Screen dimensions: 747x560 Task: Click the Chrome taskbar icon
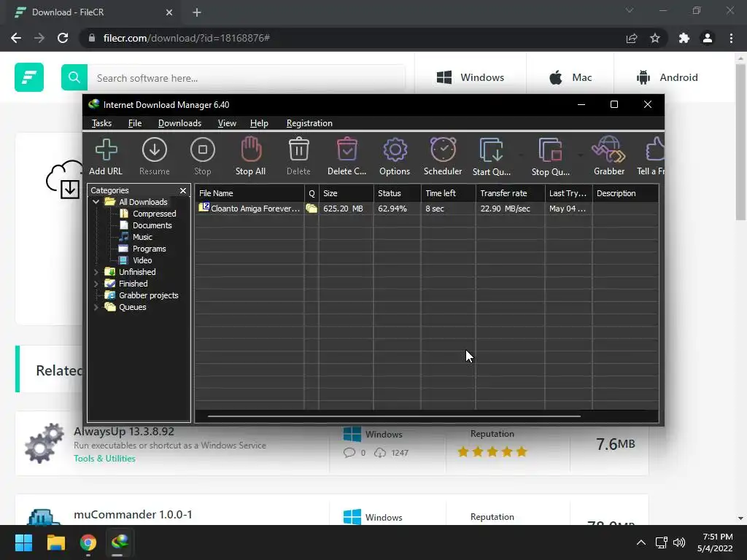click(x=88, y=542)
